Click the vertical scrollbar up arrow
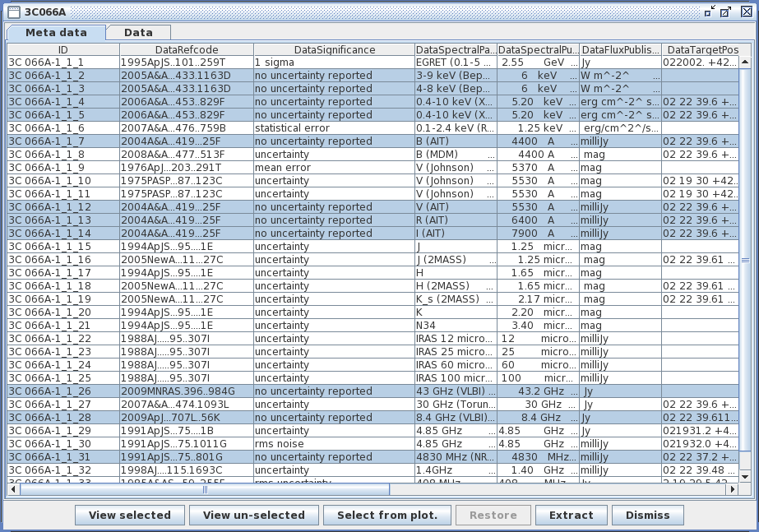Screen dimensions: 759x532 pyautogui.click(x=745, y=62)
